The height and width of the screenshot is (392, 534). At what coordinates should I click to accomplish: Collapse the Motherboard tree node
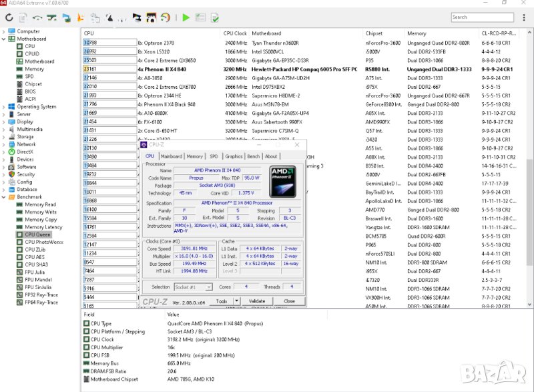click(x=4, y=39)
